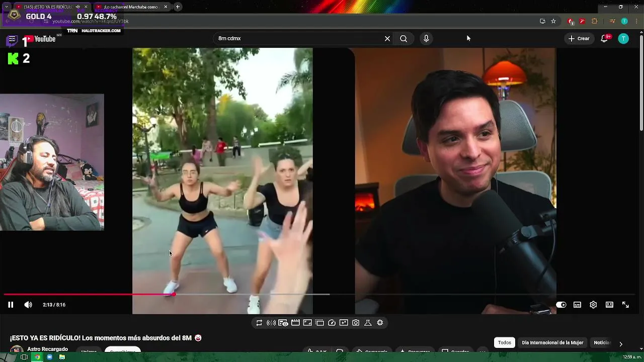Click the clapperboard cinema mode icon
The image size is (644, 362).
tap(295, 323)
